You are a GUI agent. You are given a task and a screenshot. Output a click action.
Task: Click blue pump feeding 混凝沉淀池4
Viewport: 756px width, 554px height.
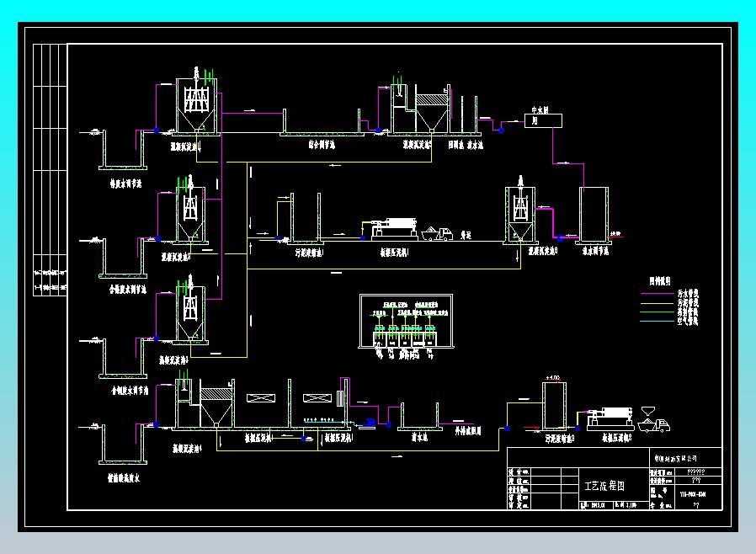(x=156, y=425)
